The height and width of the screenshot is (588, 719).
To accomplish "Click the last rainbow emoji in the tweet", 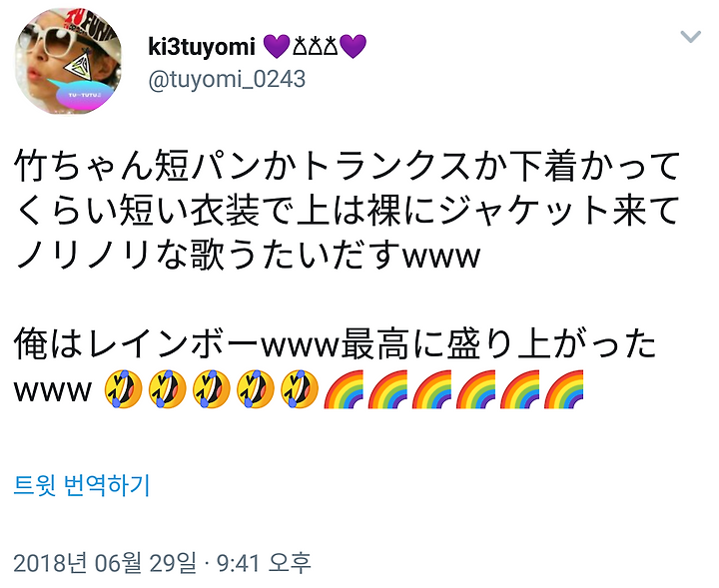I will point(563,389).
